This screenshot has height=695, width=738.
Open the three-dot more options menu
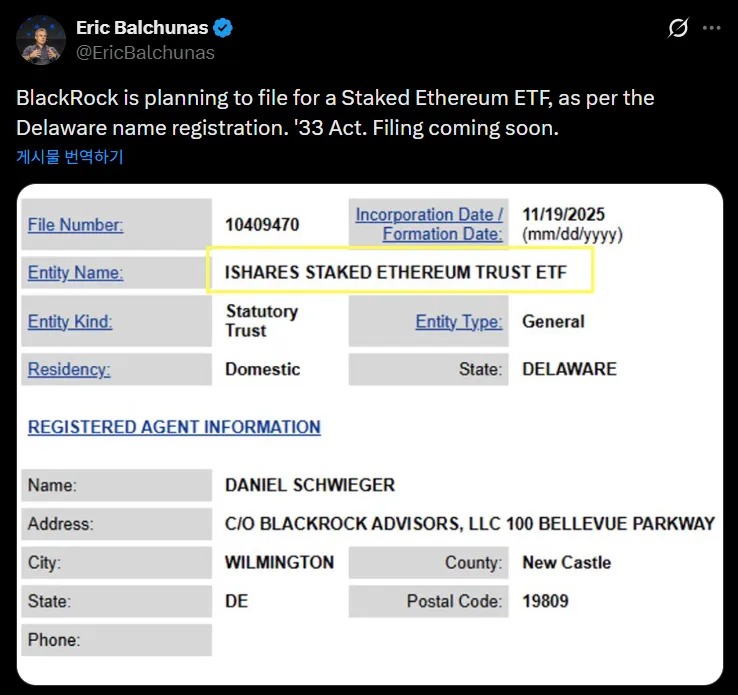tap(711, 28)
